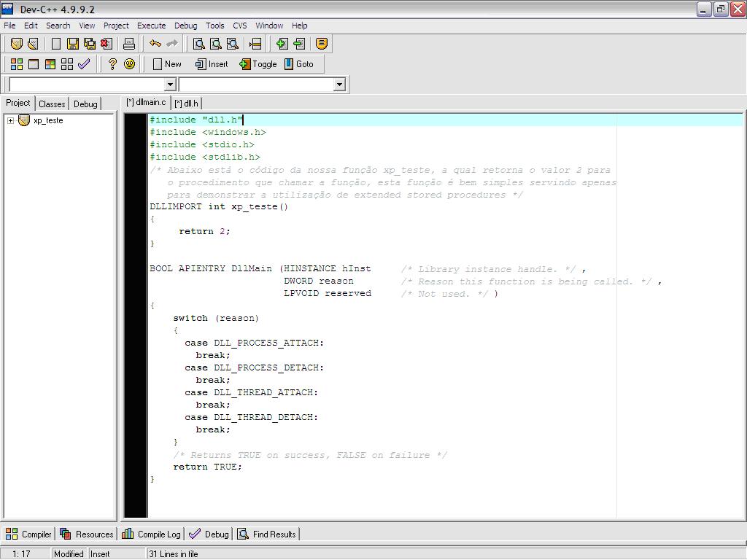Click the Insert button in the toolbar
This screenshot has height=560, width=747.
[212, 64]
